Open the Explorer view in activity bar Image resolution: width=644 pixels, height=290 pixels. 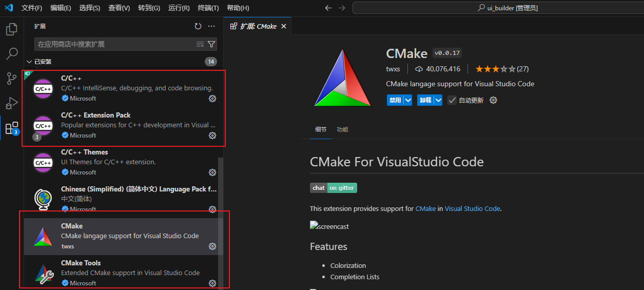coord(11,29)
